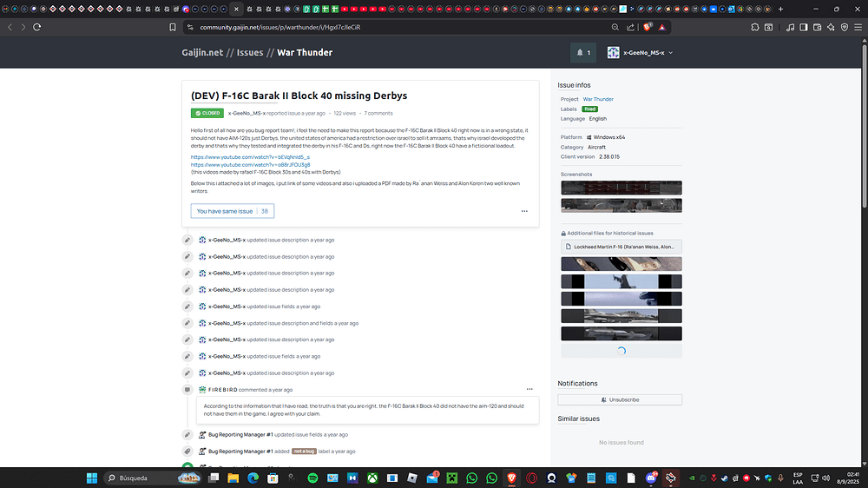Open the War Thunder header breadcrumb
Image resolution: width=868 pixels, height=488 pixels.
[x=305, y=53]
